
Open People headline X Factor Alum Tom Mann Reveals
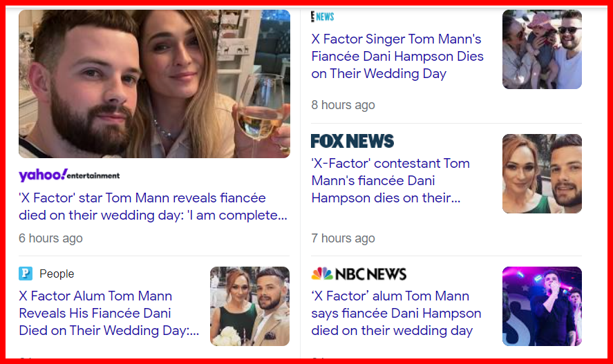tap(109, 314)
